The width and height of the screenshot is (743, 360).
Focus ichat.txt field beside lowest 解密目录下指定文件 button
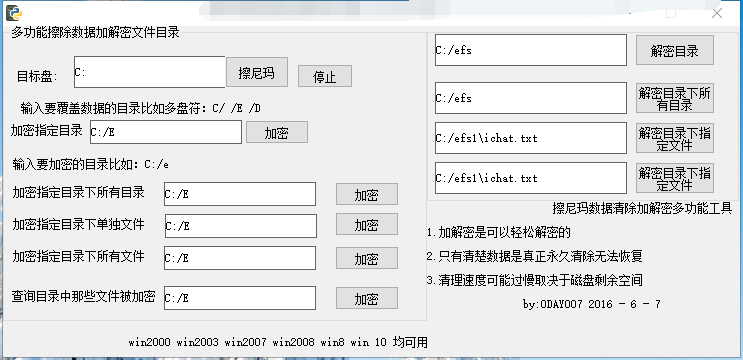[531, 178]
